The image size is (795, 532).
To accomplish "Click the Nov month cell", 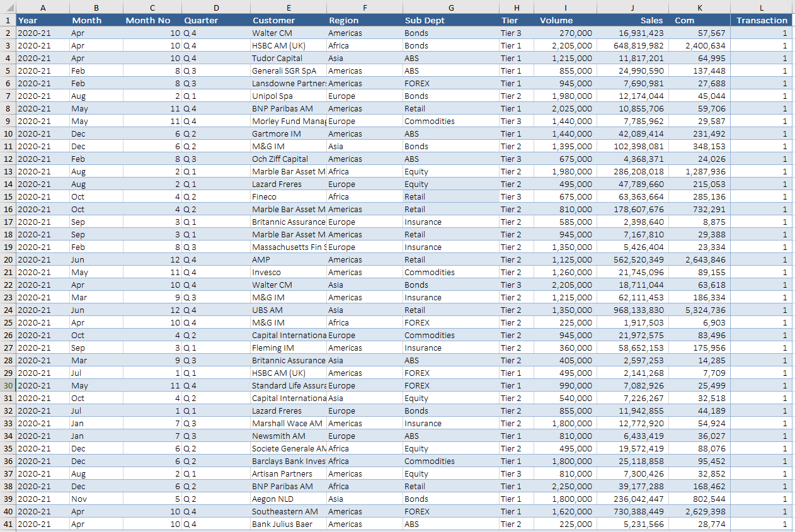I will (96, 499).
